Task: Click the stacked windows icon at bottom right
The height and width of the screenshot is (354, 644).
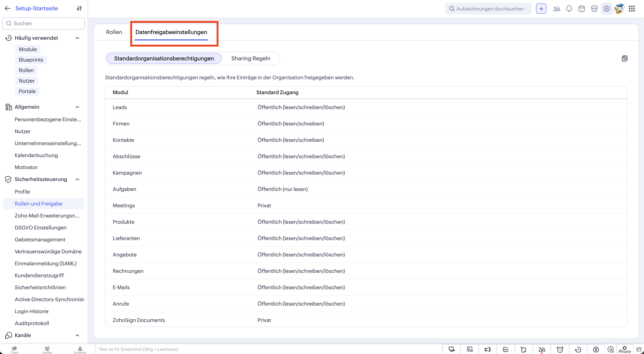Action: tap(639, 349)
